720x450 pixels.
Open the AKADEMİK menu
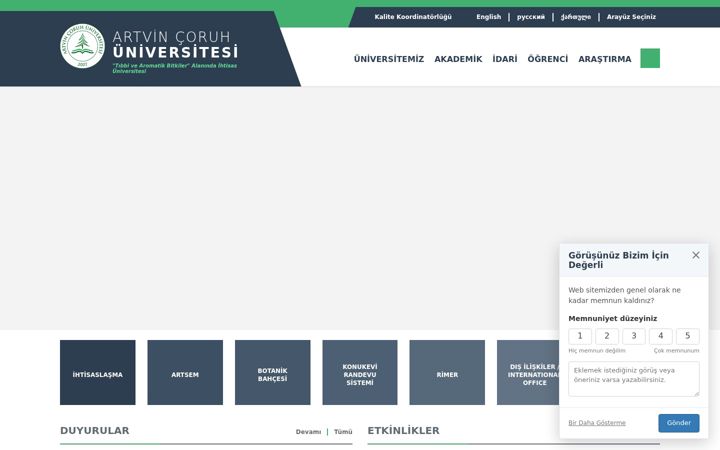pos(458,59)
